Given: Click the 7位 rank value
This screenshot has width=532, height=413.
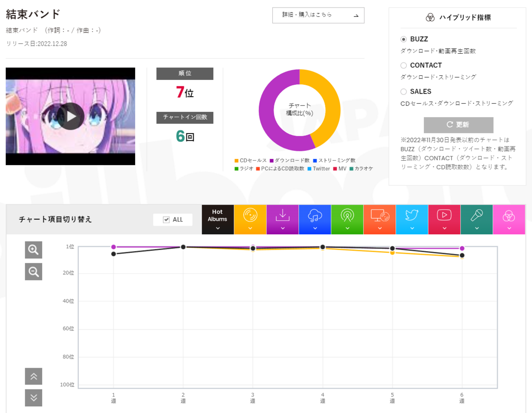Looking at the screenshot, I should point(185,92).
